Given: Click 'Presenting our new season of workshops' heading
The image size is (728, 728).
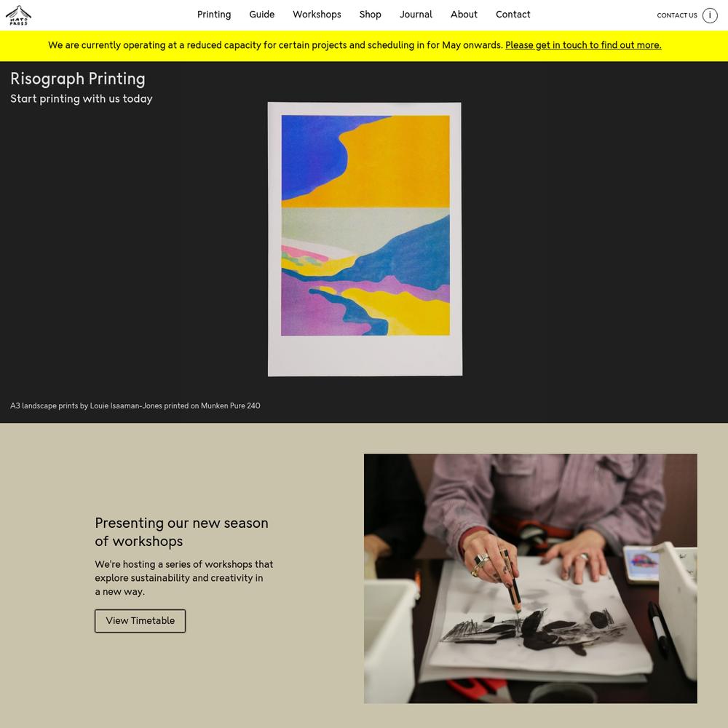Looking at the screenshot, I should pyautogui.click(x=181, y=531).
